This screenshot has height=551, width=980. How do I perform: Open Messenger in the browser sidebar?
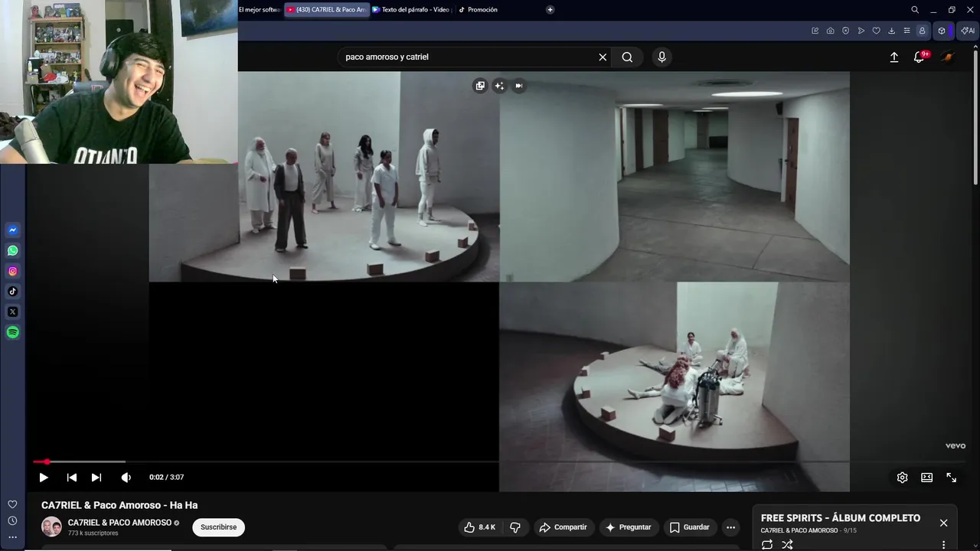13,230
